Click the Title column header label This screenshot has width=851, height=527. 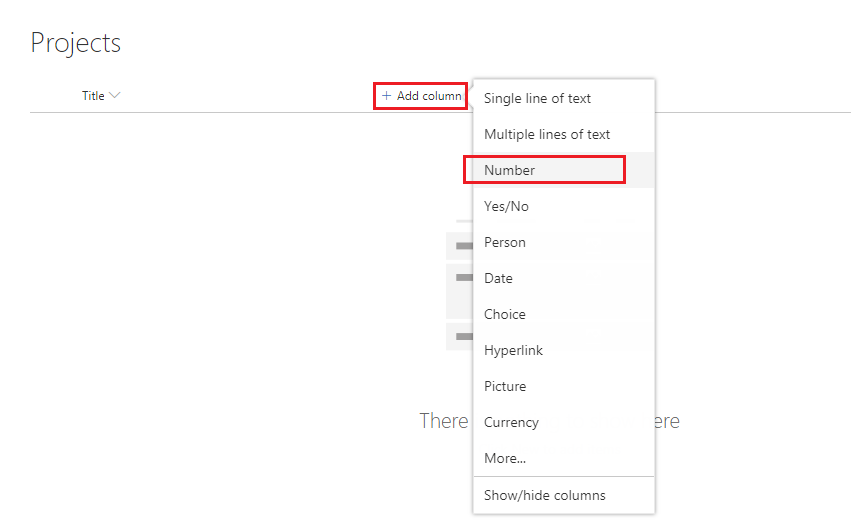coord(93,96)
